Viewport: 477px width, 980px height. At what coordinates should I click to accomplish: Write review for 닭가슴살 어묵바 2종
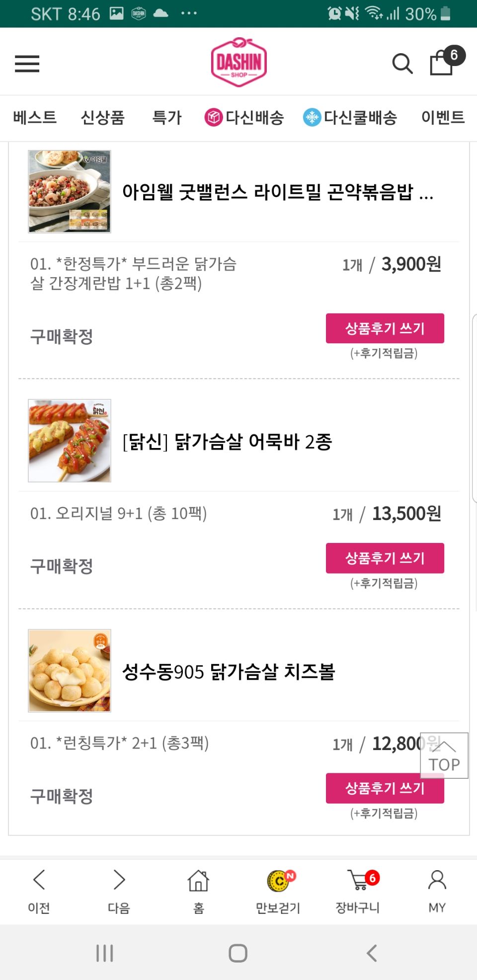pos(385,558)
